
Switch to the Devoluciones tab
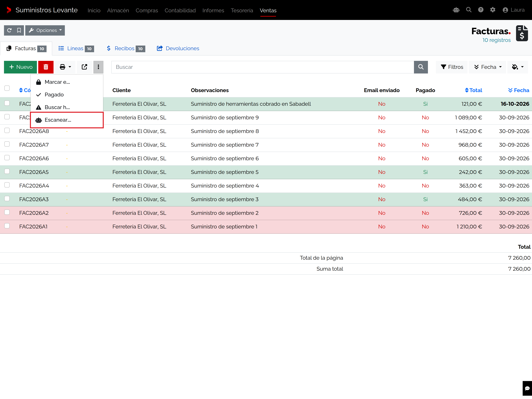pos(178,49)
